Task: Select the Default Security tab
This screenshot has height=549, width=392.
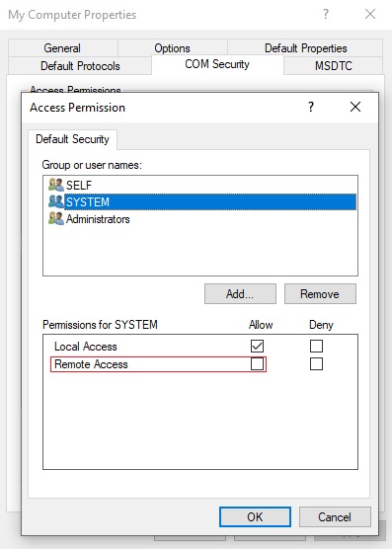Action: click(x=72, y=139)
